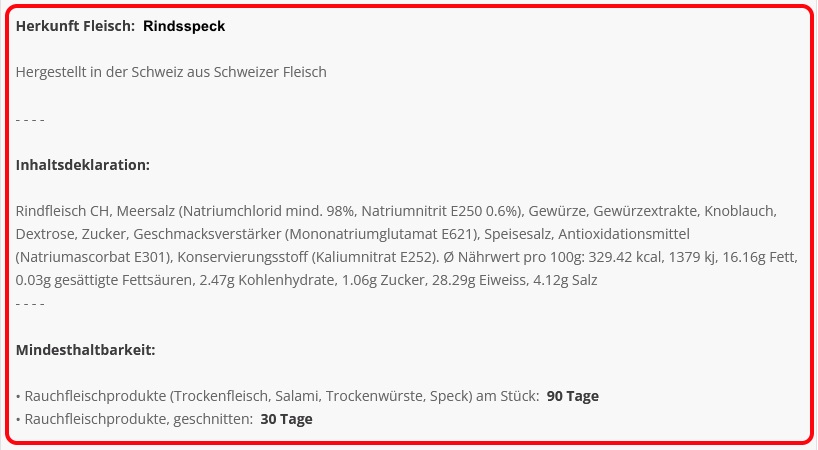
Task: Click the first dashed separator line
Action: tap(30, 120)
